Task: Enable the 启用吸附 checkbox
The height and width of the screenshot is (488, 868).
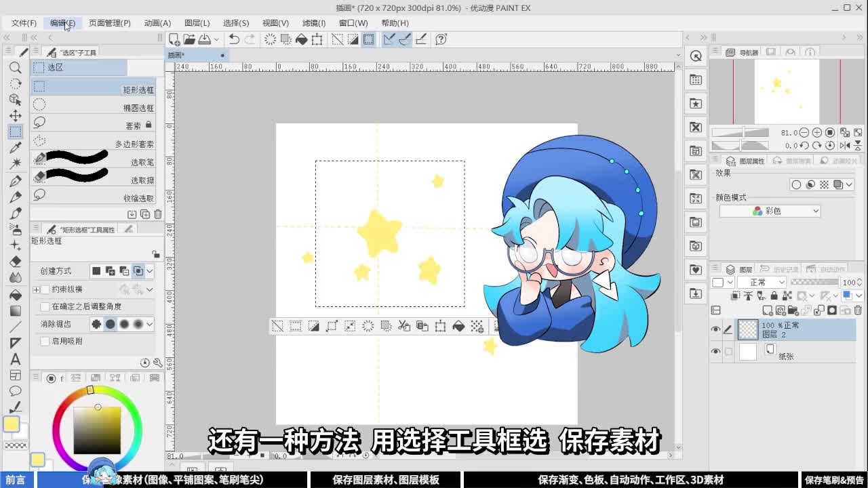Action: (x=45, y=342)
